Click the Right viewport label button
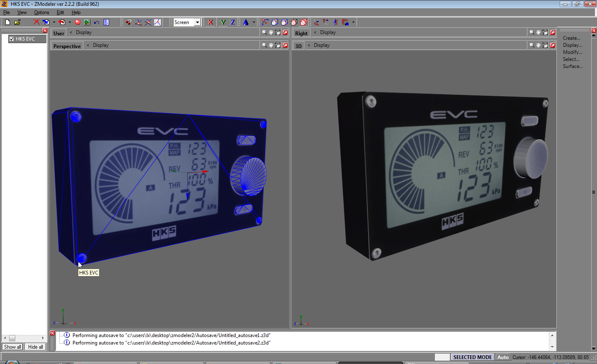Screen dimensions: 597x364 (x=301, y=33)
